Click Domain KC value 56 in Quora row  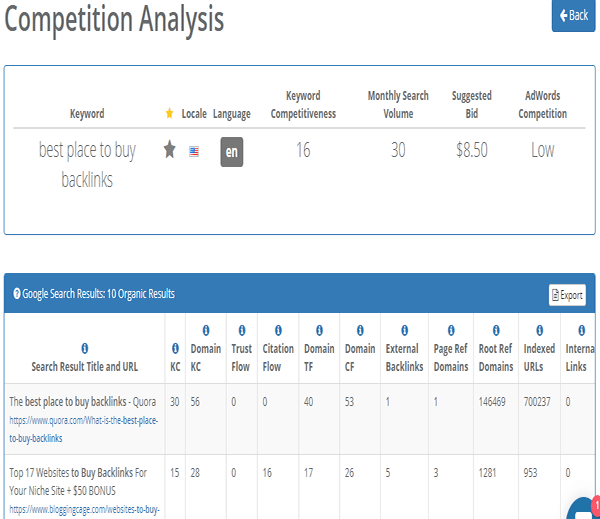click(x=195, y=401)
